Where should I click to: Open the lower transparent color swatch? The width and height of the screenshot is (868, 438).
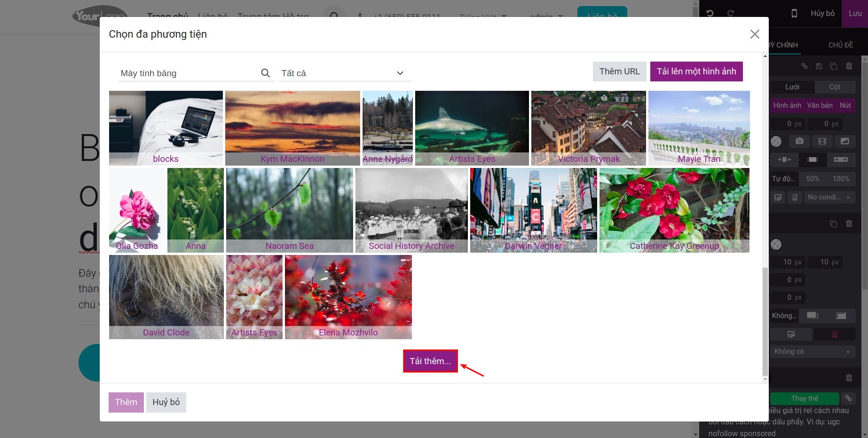(x=776, y=245)
